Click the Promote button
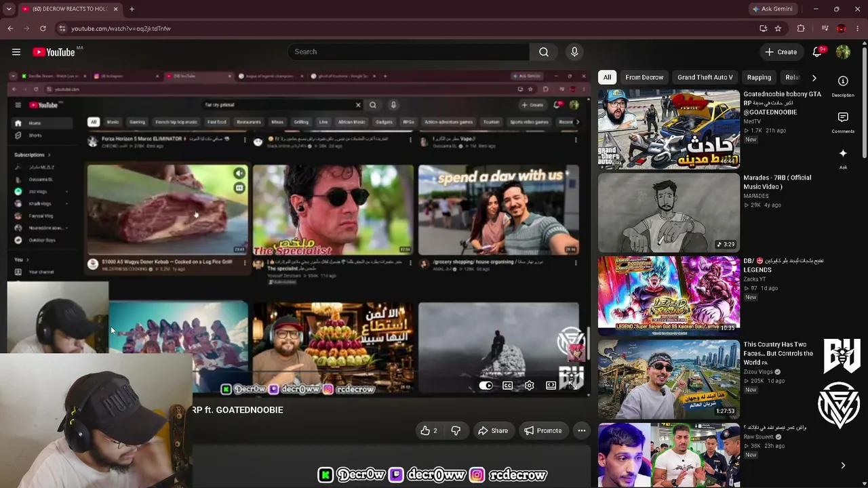This screenshot has width=868, height=488. pos(543,430)
